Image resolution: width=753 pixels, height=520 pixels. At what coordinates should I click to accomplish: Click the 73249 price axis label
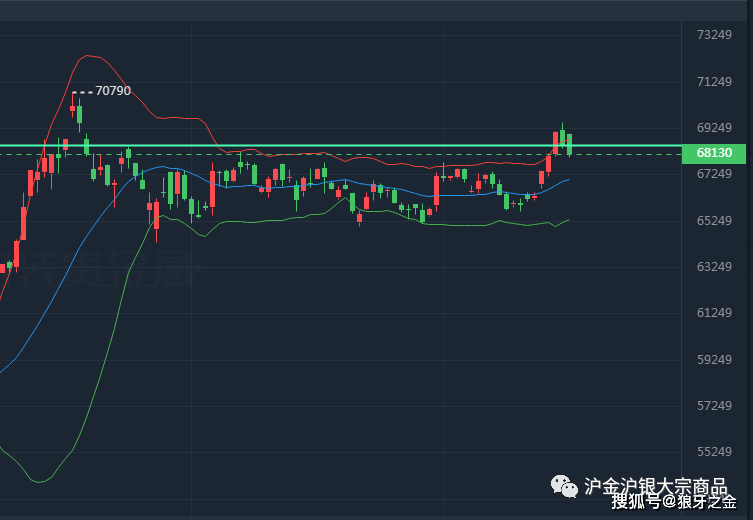coord(714,35)
